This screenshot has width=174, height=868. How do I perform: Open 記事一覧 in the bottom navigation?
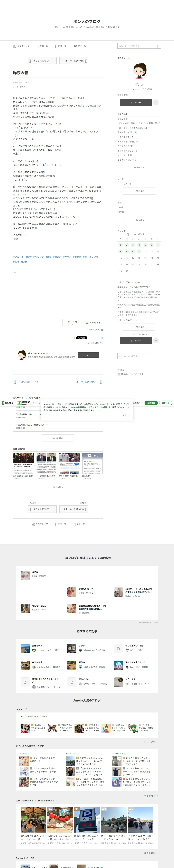tap(60, 524)
